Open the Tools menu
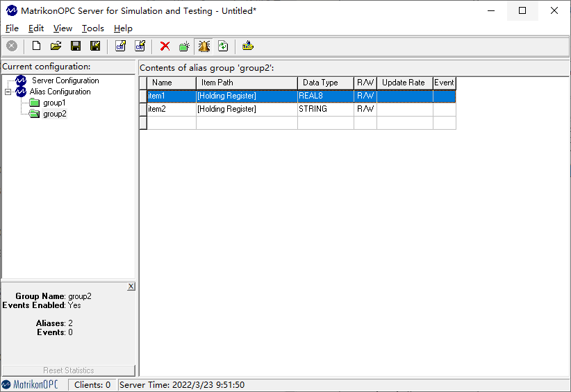This screenshot has height=392, width=571. (x=93, y=28)
